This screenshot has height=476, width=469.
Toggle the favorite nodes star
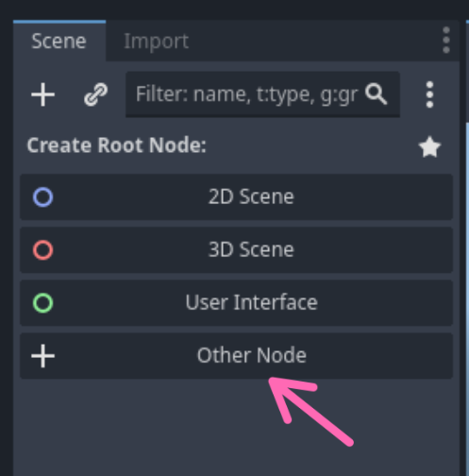click(x=429, y=146)
